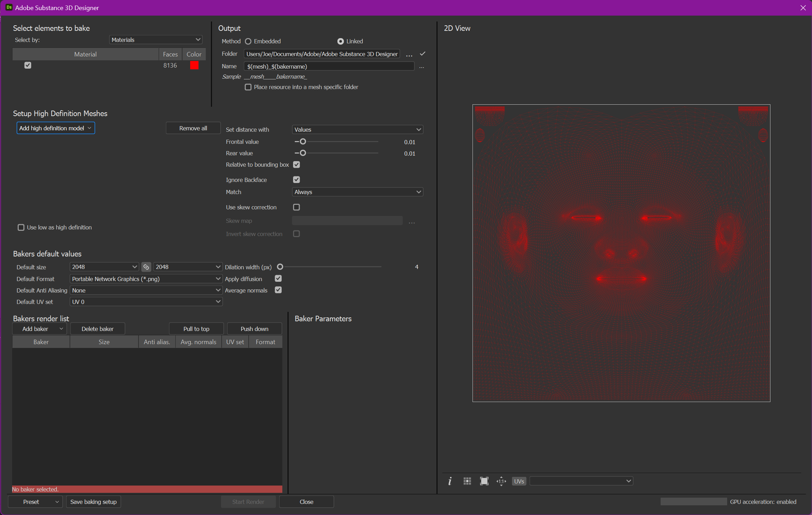812x515 pixels.
Task: Toggle the tiling grid icon in 2D View
Action: pyautogui.click(x=467, y=481)
